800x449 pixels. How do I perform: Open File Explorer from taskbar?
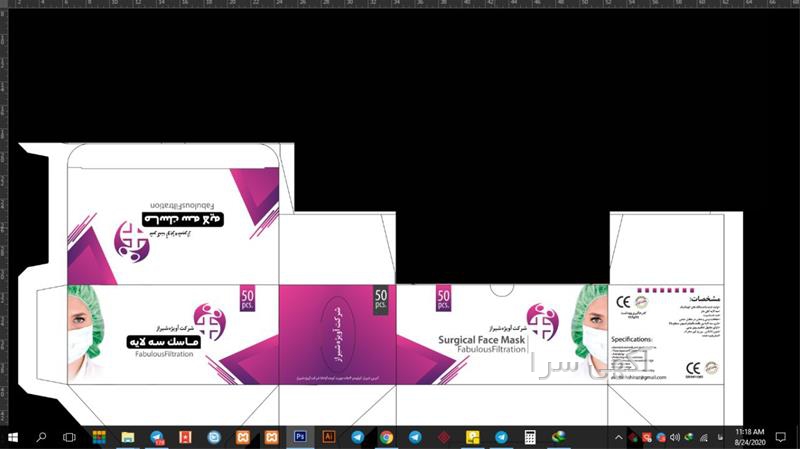click(x=128, y=437)
